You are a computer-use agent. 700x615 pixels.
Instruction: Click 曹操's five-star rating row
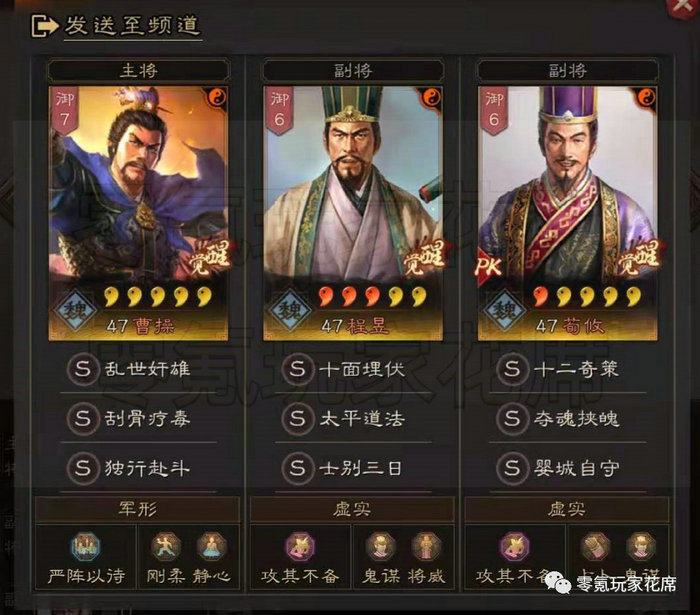[x=157, y=296]
